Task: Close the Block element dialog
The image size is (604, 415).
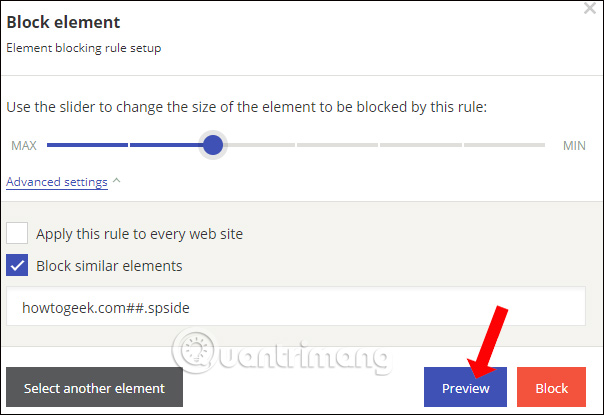Action: [590, 7]
